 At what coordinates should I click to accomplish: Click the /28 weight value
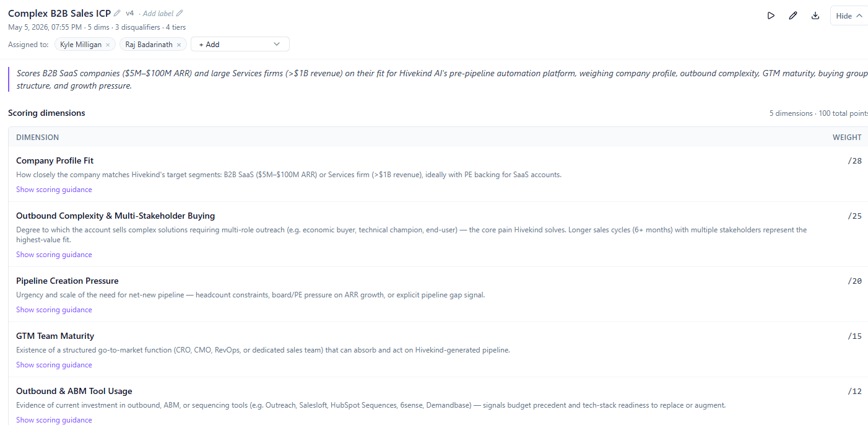(x=854, y=160)
